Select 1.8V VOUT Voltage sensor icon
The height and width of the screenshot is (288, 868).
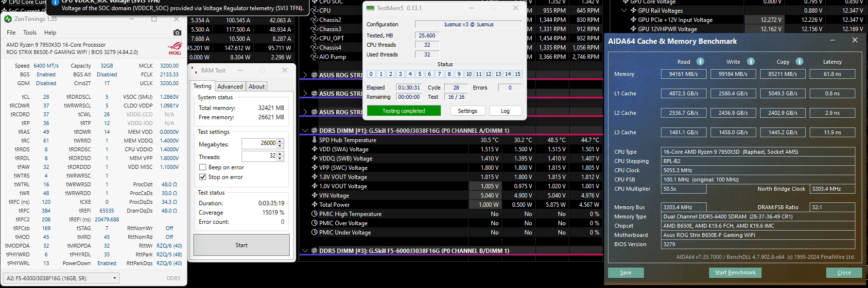(x=314, y=177)
